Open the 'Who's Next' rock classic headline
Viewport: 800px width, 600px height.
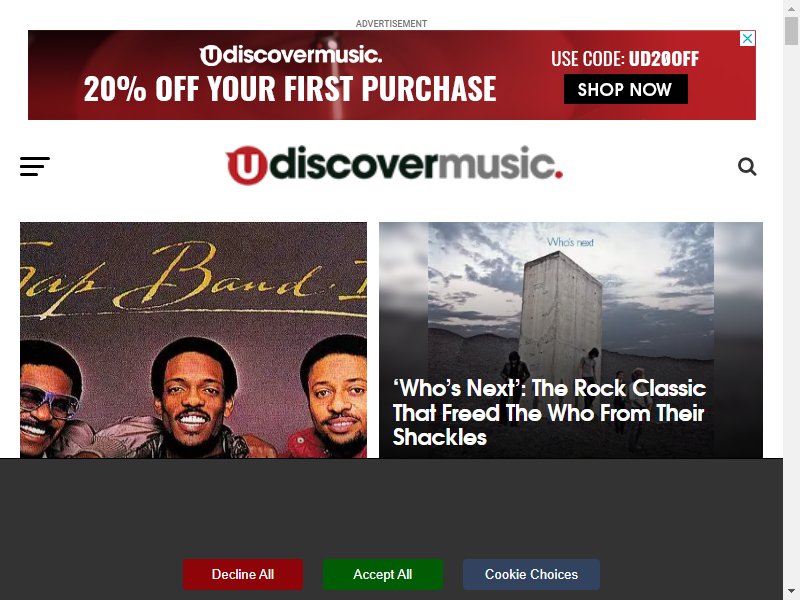(x=549, y=413)
